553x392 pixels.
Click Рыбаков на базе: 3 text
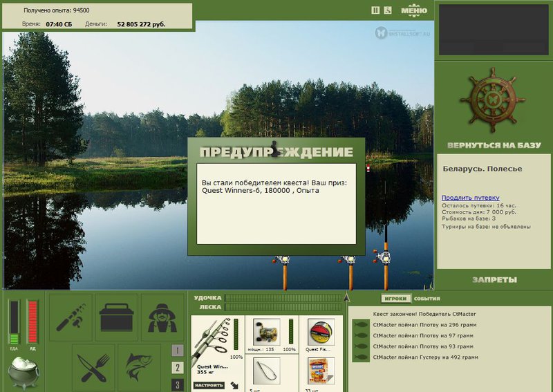point(469,218)
